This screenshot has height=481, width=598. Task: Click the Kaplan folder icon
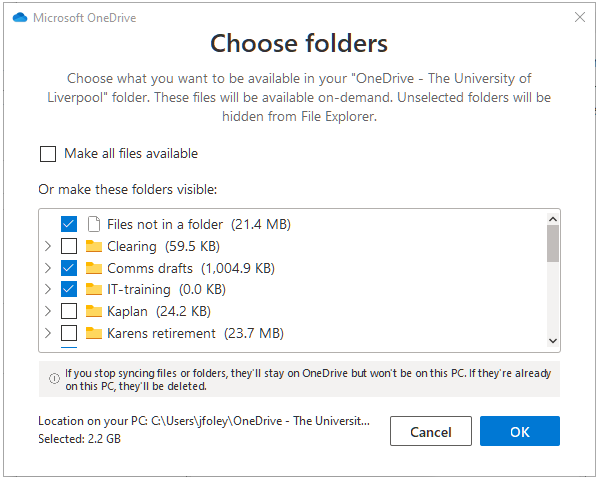pyautogui.click(x=94, y=311)
